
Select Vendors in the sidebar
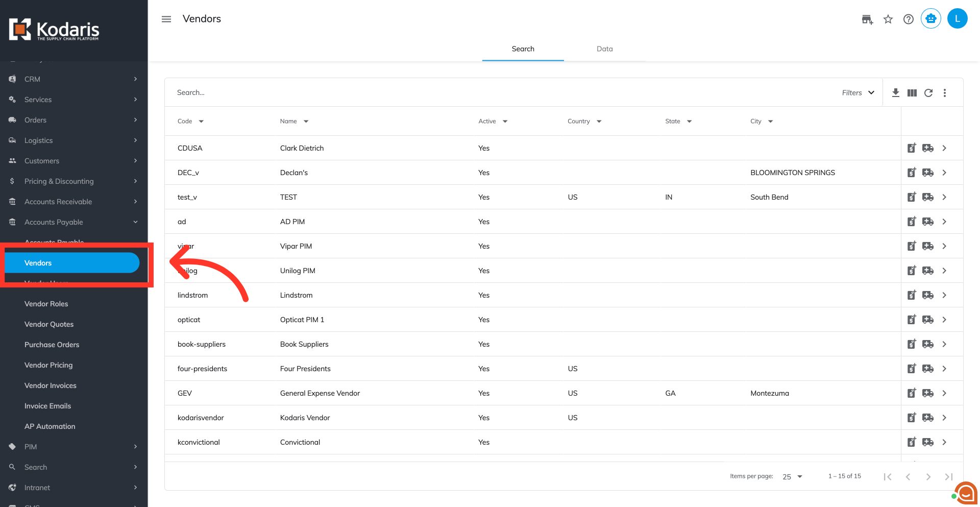(x=72, y=263)
